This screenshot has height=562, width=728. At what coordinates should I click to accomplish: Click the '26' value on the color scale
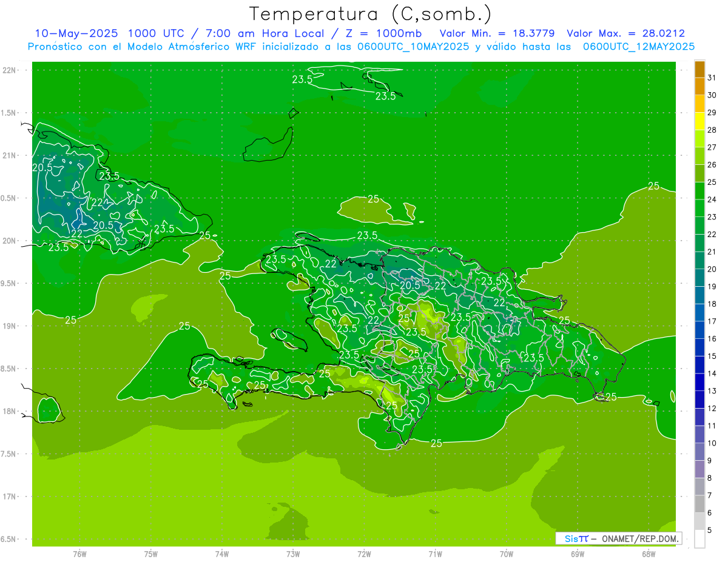click(x=712, y=165)
